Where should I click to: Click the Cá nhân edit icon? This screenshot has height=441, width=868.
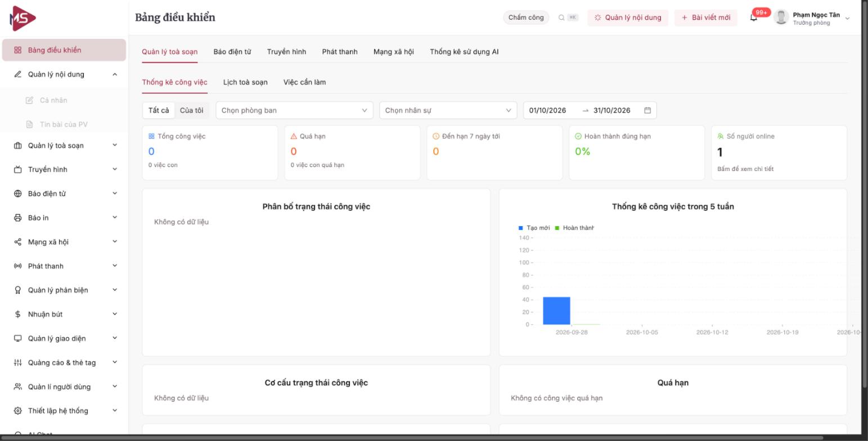tap(30, 100)
